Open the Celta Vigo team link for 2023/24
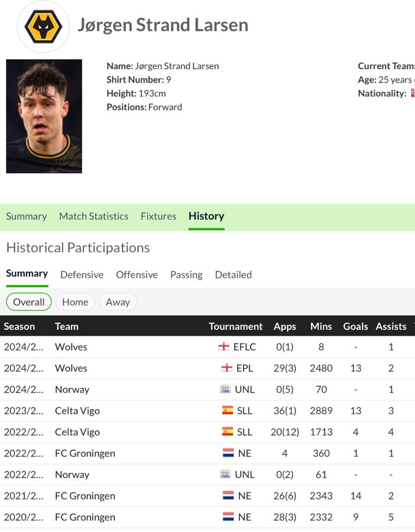The height and width of the screenshot is (532, 415). pos(77,411)
